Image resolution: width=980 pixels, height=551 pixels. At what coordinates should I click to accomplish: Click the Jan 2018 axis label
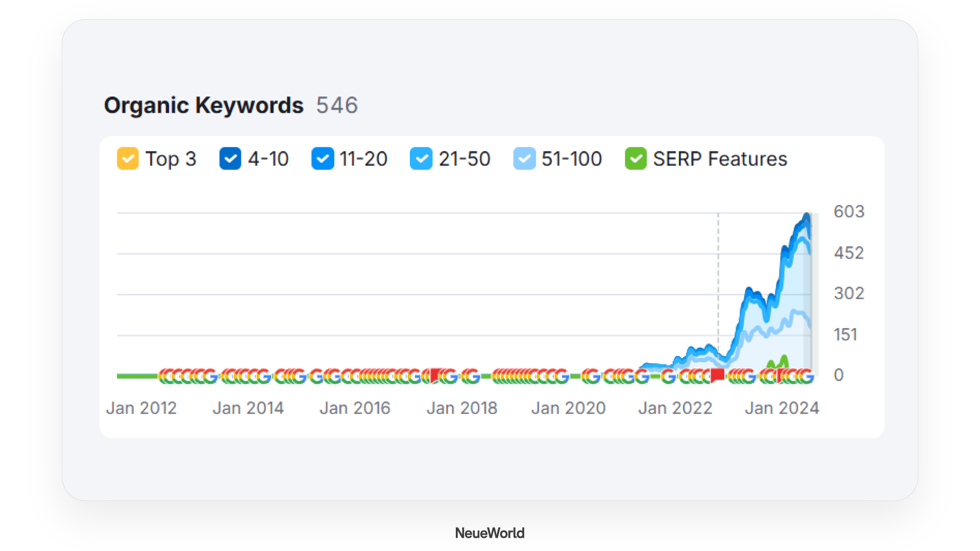click(x=462, y=408)
